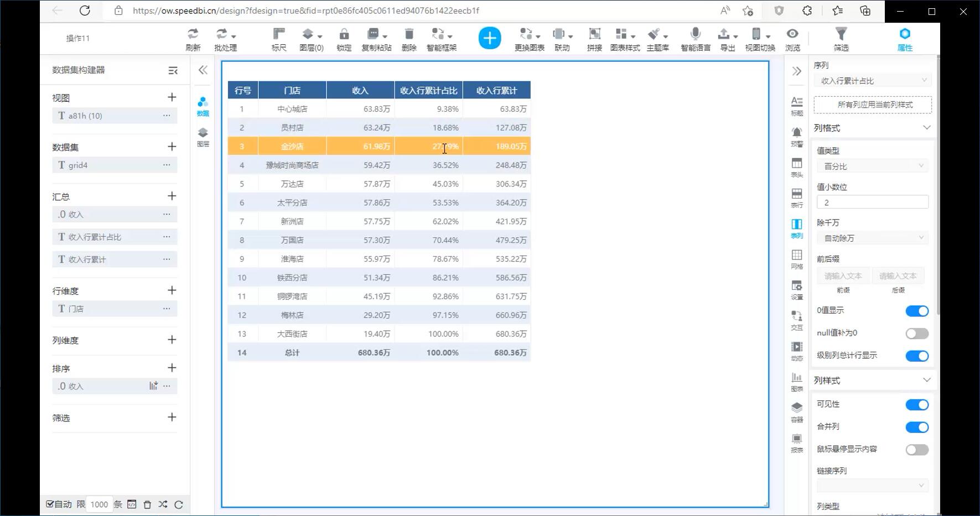Open the 除千万 自动除万 dropdown
This screenshot has width=980, height=516.
pyautogui.click(x=873, y=238)
